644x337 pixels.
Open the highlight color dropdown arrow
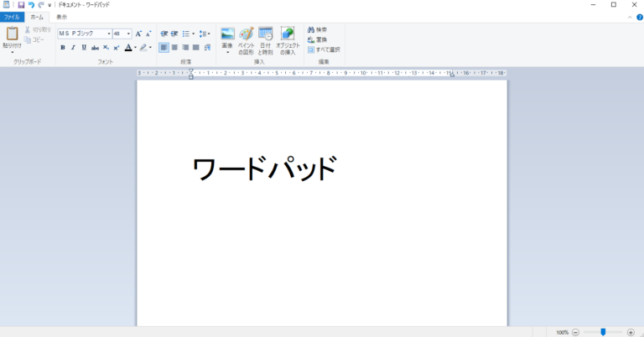click(x=150, y=48)
